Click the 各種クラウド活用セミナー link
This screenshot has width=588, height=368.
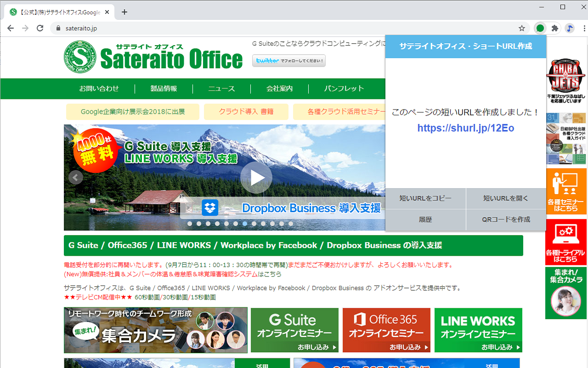point(339,112)
